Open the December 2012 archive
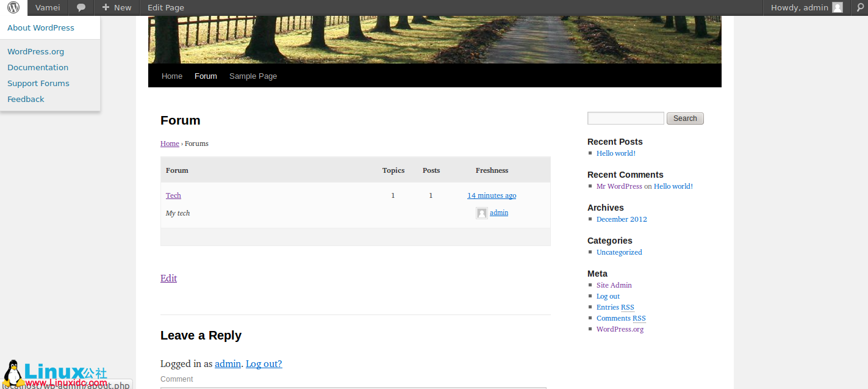Screen dimensions: 868x389 click(x=622, y=219)
